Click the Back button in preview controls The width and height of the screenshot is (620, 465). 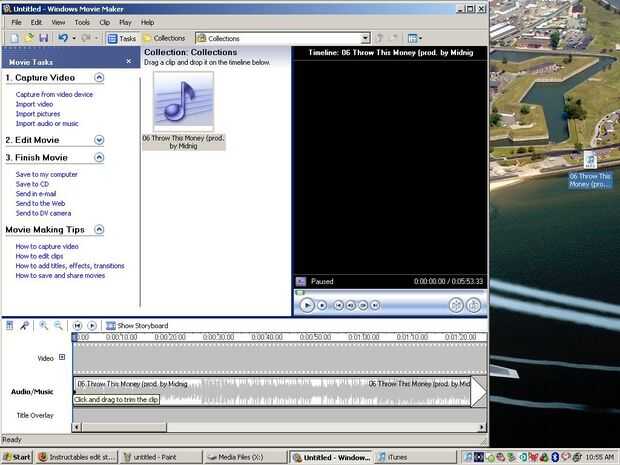point(338,305)
